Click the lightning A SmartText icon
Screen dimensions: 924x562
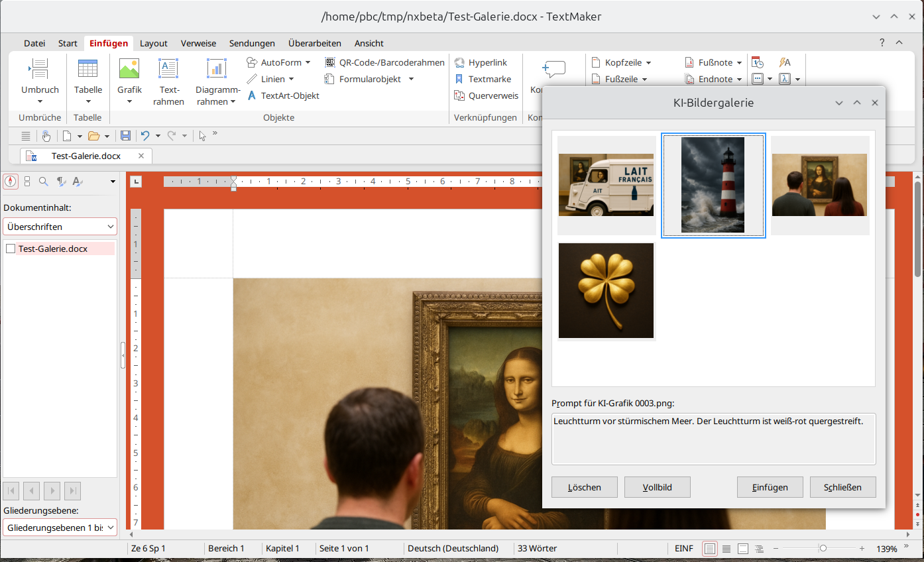785,62
